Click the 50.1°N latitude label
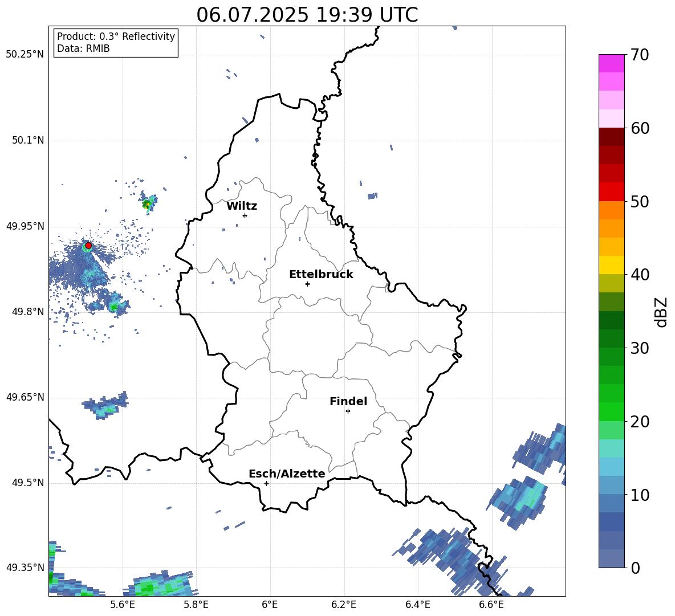This screenshot has height=616, width=675. (28, 140)
